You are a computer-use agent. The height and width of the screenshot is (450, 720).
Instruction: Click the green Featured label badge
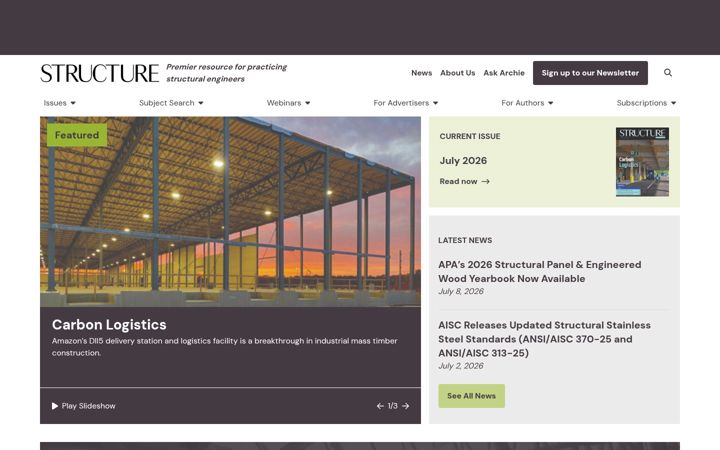coord(77,135)
